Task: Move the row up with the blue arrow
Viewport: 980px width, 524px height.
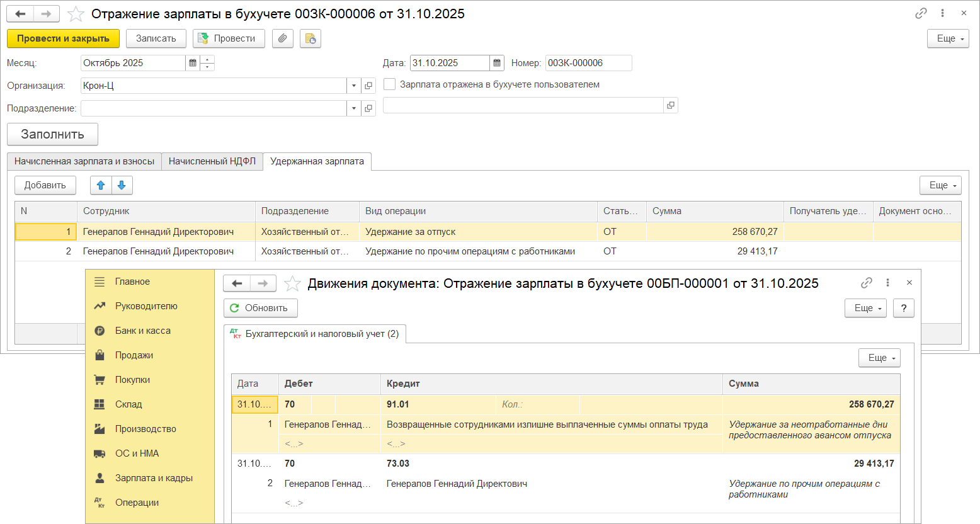Action: point(101,185)
